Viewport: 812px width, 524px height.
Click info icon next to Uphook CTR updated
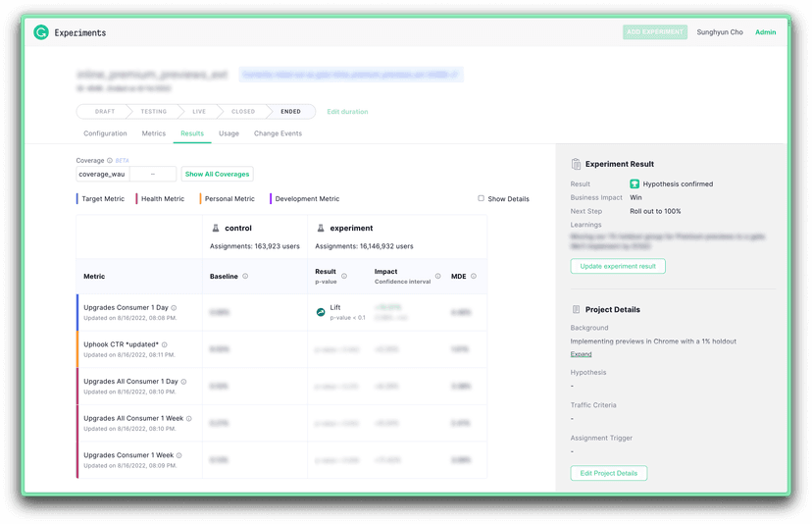click(164, 344)
